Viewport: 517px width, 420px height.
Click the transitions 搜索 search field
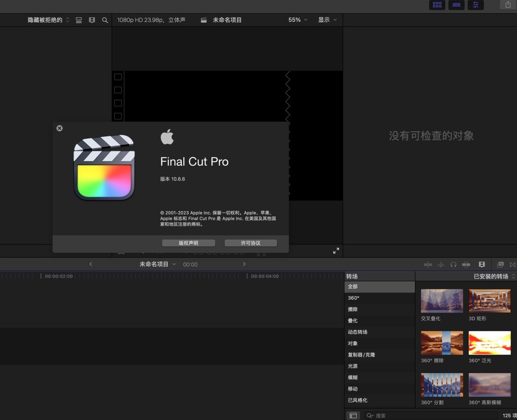pyautogui.click(x=431, y=415)
